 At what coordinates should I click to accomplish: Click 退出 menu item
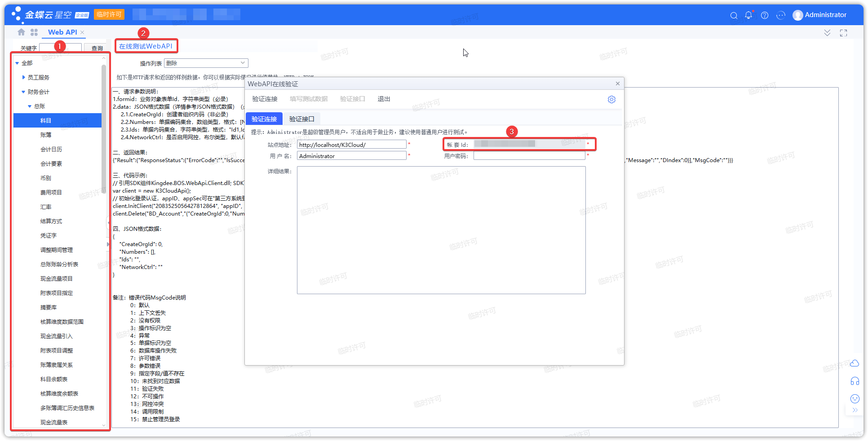click(x=384, y=99)
